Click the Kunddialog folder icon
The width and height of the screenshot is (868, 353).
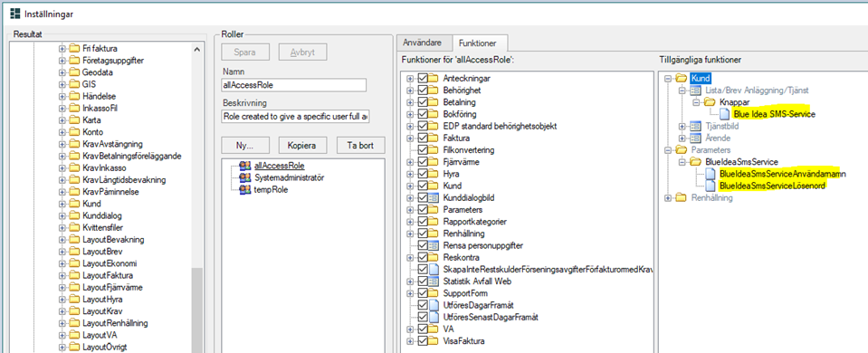tap(74, 215)
